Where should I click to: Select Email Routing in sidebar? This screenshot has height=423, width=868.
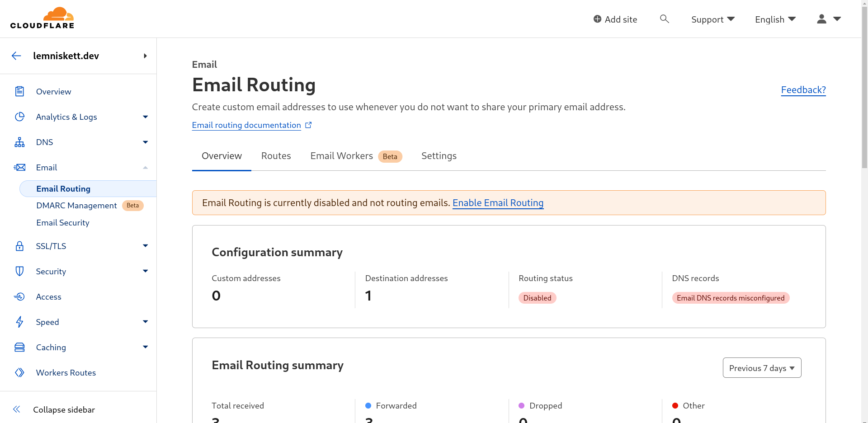[x=88, y=189]
